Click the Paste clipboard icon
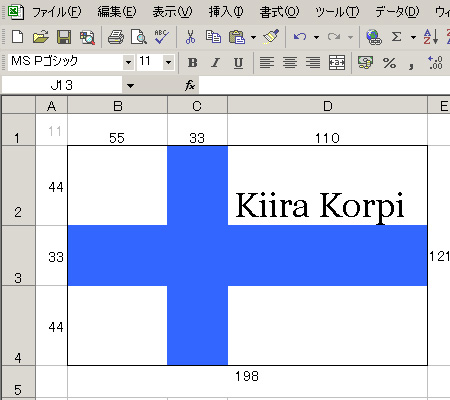Viewport: 450px width, 400px height. (x=237, y=37)
